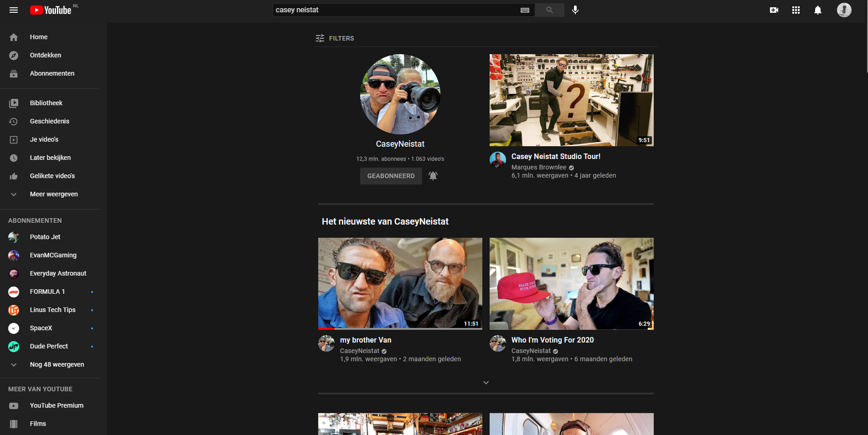Click the Everyday Astronaut channel avatar
The width and height of the screenshot is (868, 435).
14,273
